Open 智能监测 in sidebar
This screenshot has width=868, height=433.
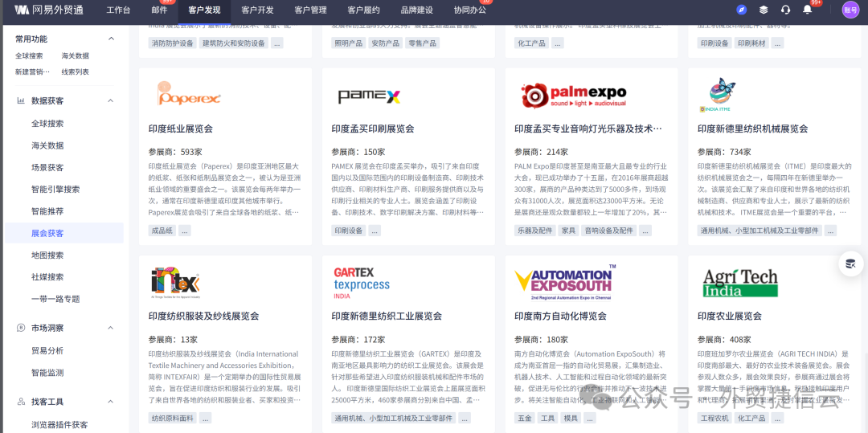coord(47,373)
